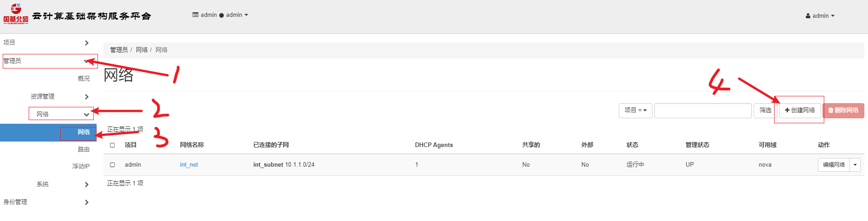
Task: Expand the 项目 sidebar chevron
Action: [87, 43]
